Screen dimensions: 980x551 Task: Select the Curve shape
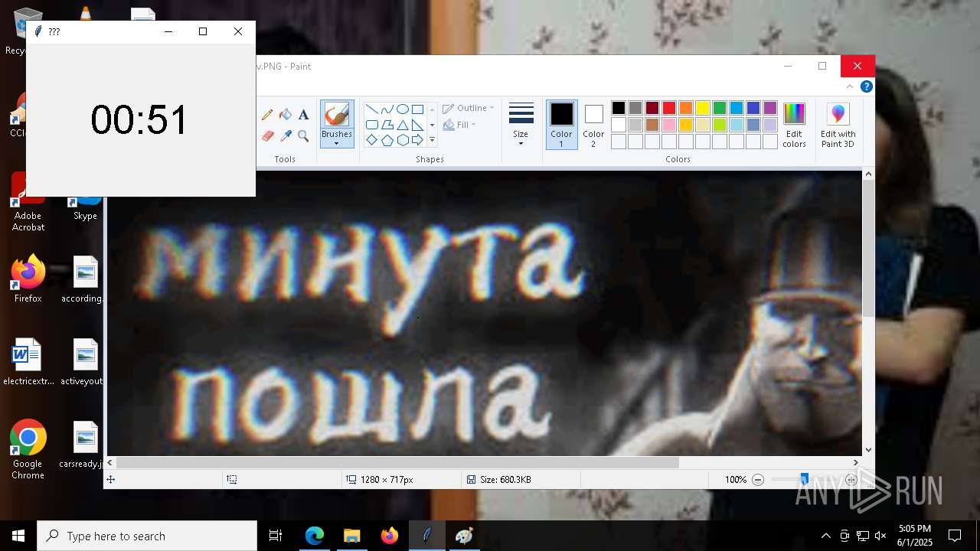(x=387, y=109)
